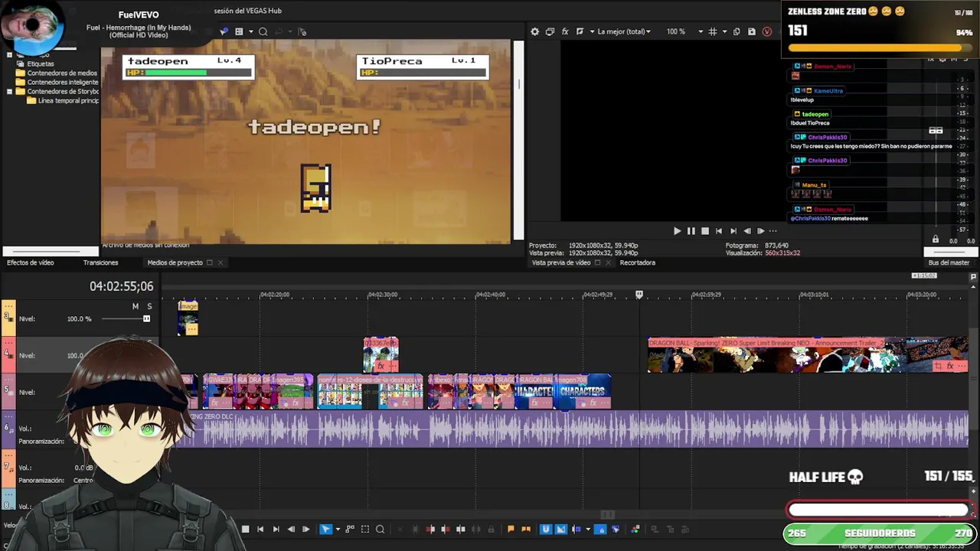Go to project start in bottom transport
Screen dimensions: 980x551
tap(260, 529)
